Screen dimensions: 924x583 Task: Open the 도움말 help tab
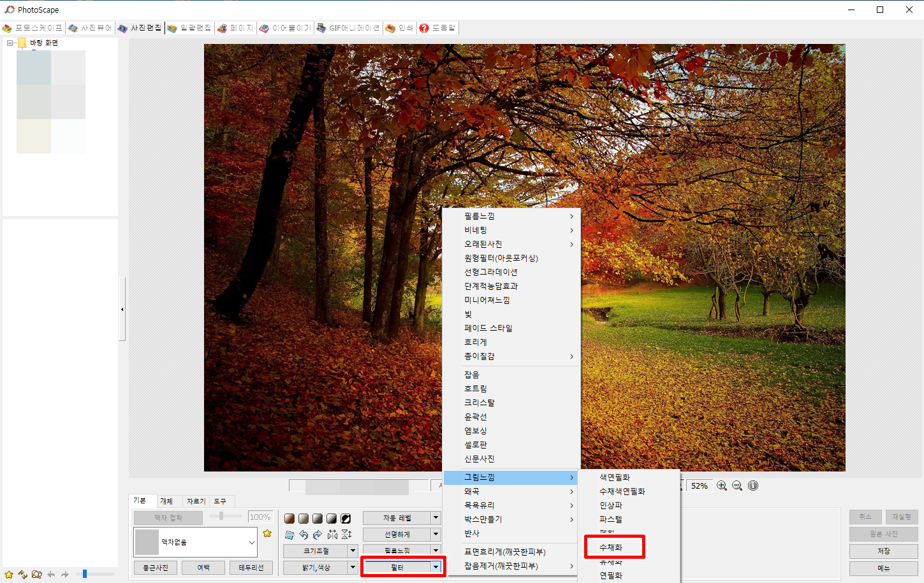[x=438, y=28]
